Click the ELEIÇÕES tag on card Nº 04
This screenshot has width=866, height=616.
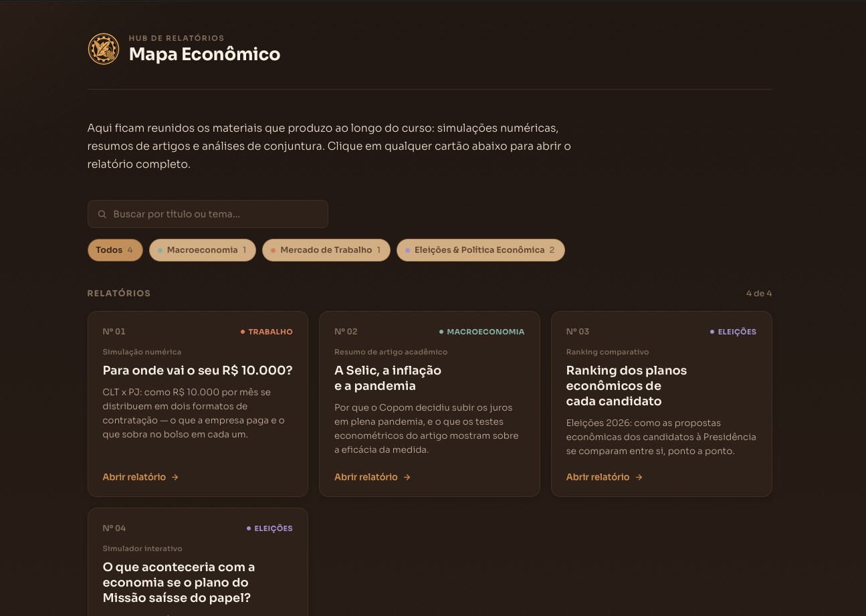(269, 528)
